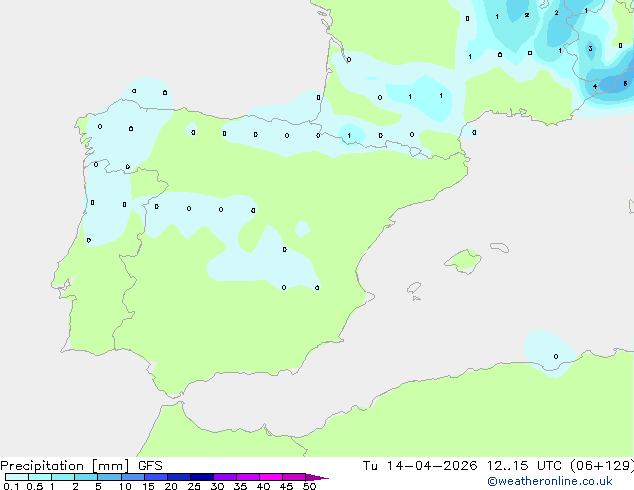Click the over-50 mm arrow at legend end

[x=317, y=477]
